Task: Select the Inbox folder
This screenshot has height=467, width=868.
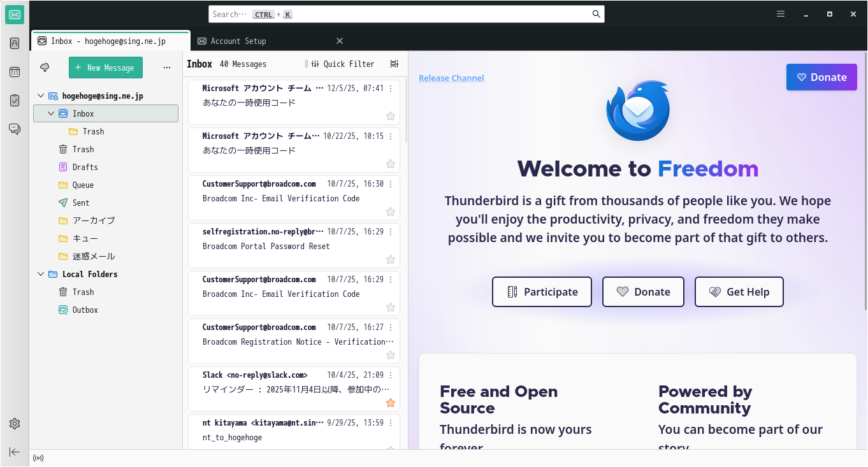Action: tap(106, 113)
